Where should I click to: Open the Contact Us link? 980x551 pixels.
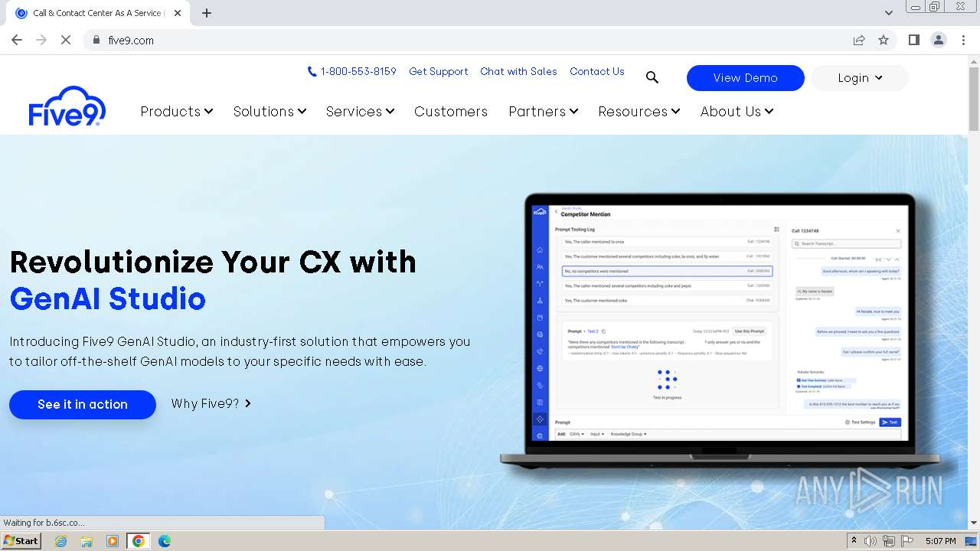tap(596, 71)
